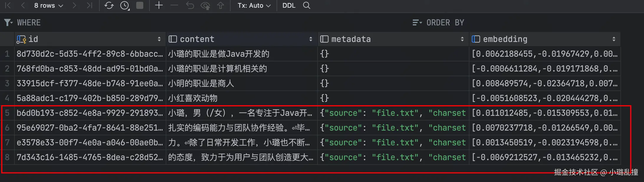Click the stop square icon

(140, 6)
